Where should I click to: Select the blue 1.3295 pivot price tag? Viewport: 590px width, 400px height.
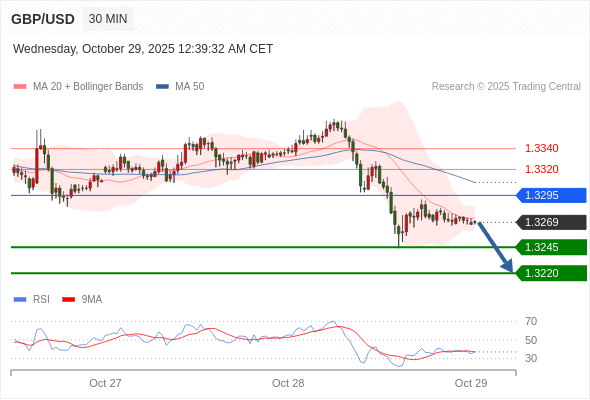[552, 195]
